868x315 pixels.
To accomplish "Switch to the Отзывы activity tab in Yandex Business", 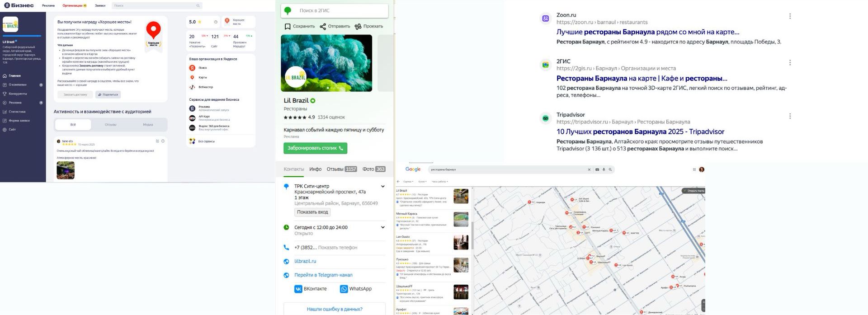I will (111, 125).
